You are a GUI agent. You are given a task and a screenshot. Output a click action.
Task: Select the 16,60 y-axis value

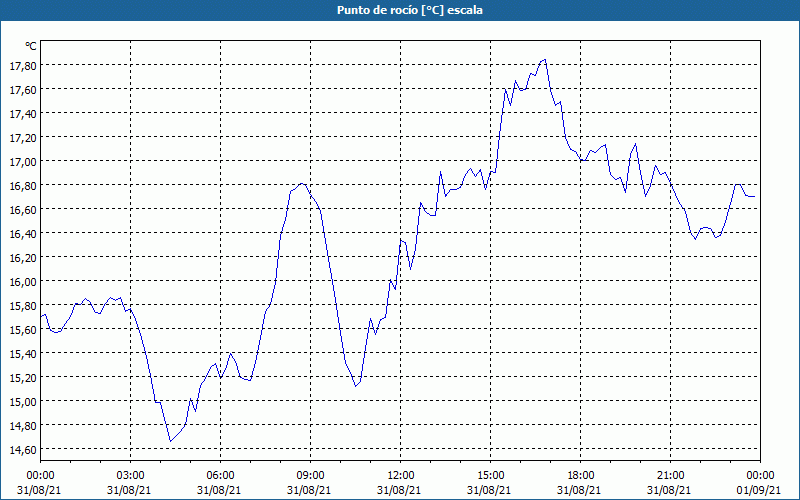pyautogui.click(x=23, y=209)
